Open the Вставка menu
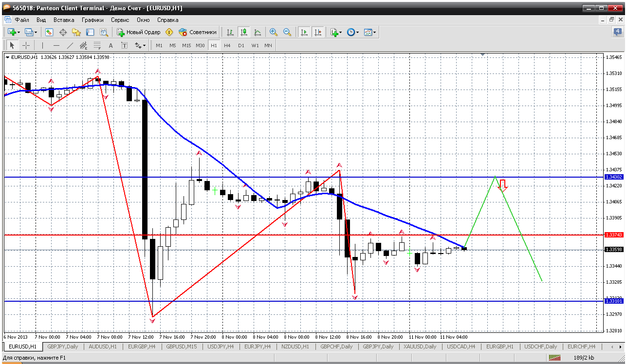Viewport: 627px width, 364px height. [x=64, y=20]
